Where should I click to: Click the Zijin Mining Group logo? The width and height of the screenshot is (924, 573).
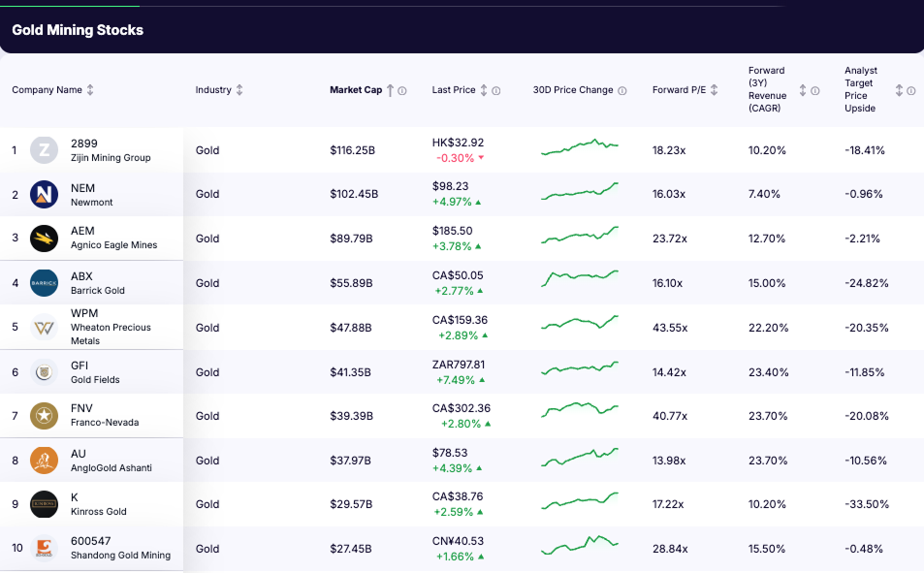pyautogui.click(x=44, y=150)
